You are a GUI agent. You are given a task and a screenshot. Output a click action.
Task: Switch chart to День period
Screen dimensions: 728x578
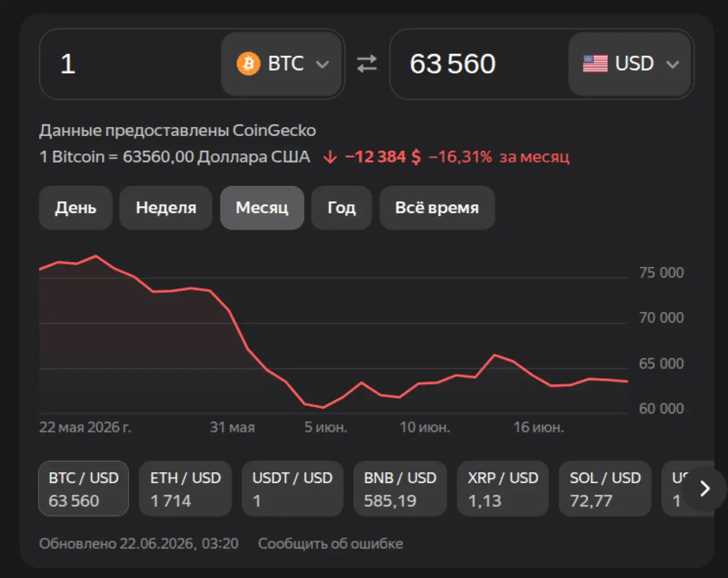76,207
